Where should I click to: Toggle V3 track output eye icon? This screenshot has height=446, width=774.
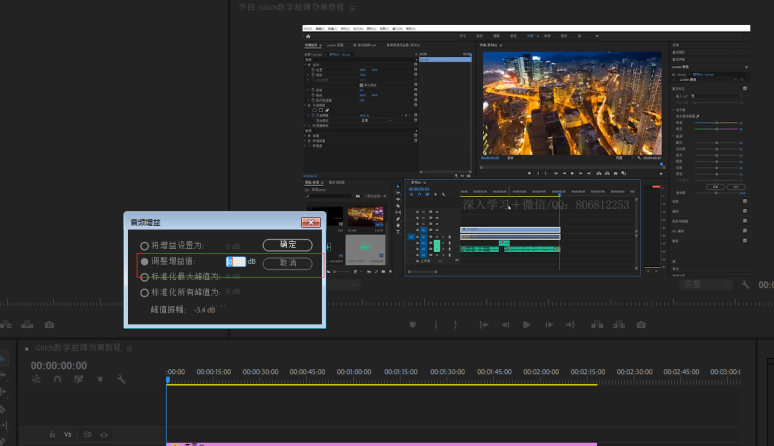(x=104, y=435)
